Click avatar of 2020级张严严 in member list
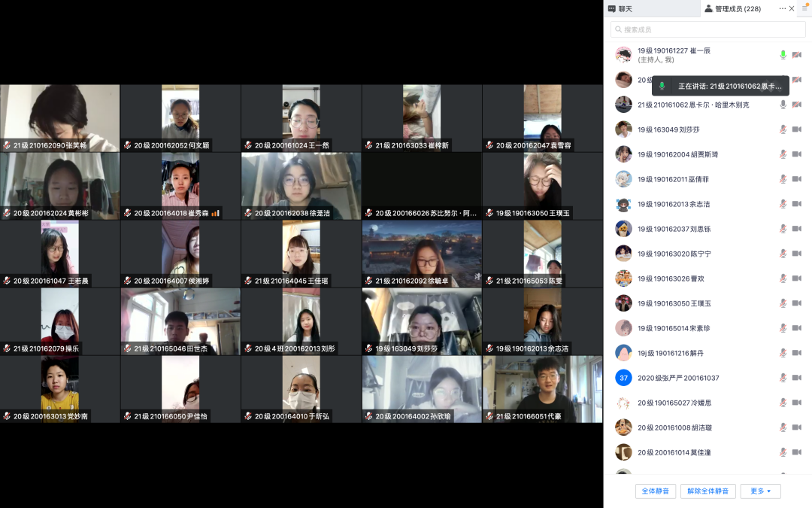812x508 pixels. point(623,378)
